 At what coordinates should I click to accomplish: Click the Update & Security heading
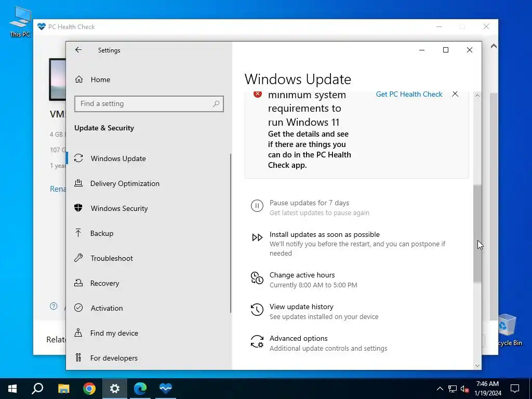tap(104, 128)
